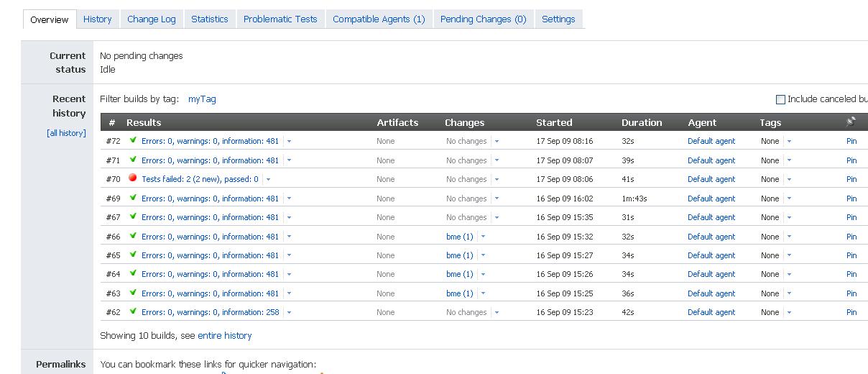
Task: Open bme (1) changes for build #66
Action: click(460, 237)
